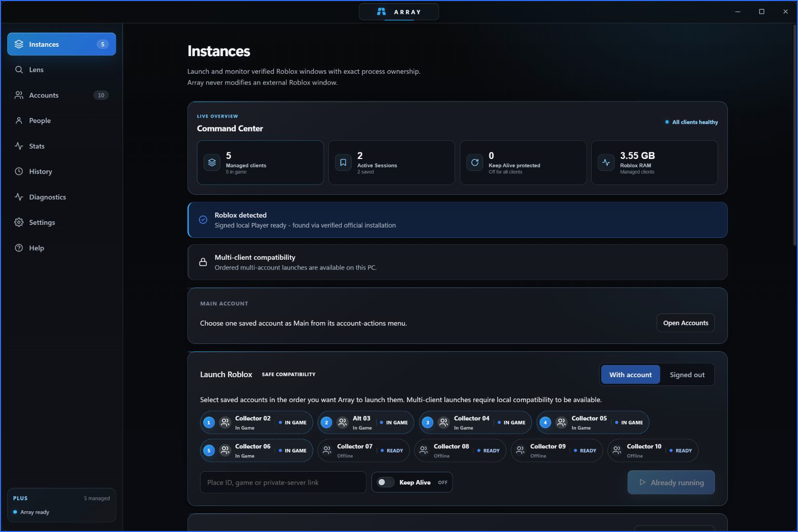
Task: Click the Accounts people icon in sidebar
Action: [19, 95]
